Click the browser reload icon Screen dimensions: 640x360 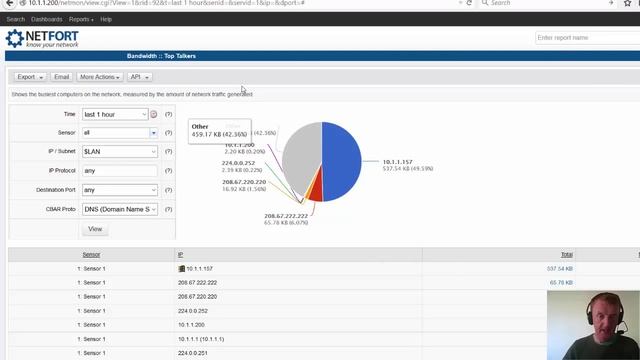pos(469,3)
